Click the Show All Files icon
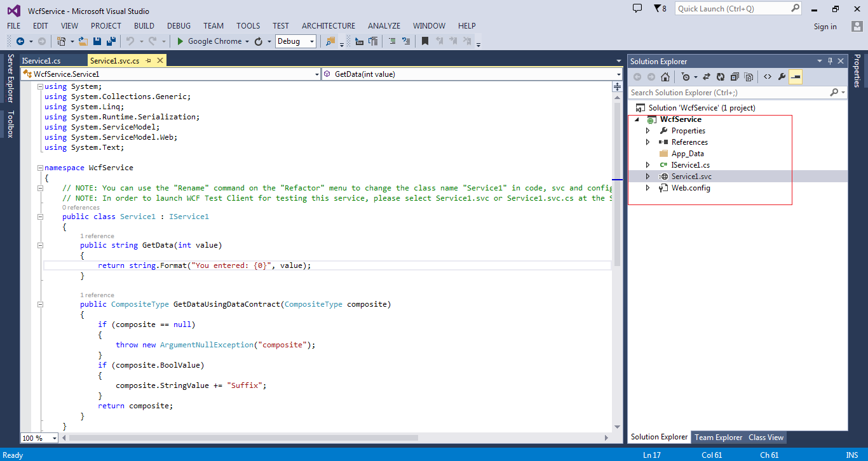The width and height of the screenshot is (868, 461). pos(749,77)
